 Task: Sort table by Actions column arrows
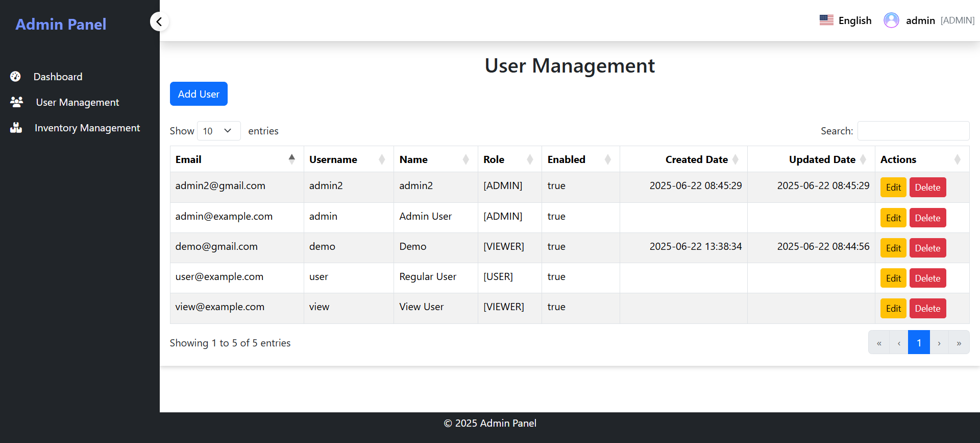click(x=958, y=159)
